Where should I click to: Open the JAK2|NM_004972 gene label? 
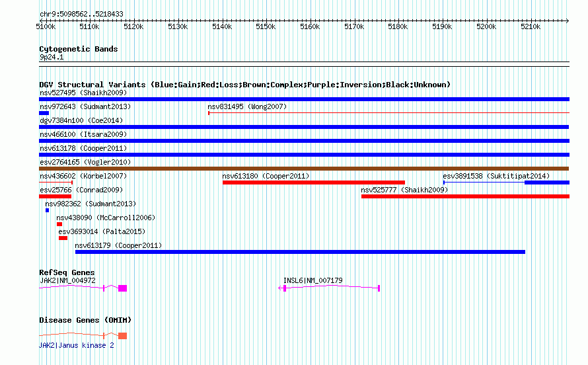(x=67, y=280)
